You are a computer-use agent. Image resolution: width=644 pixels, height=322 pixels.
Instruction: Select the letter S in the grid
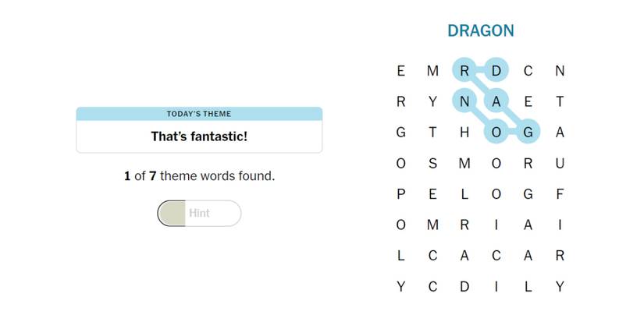tap(432, 163)
